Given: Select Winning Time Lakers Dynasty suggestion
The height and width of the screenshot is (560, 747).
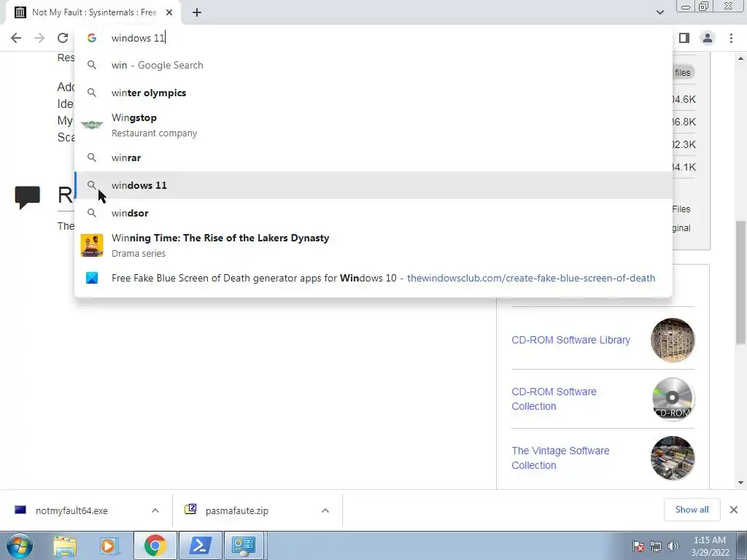Looking at the screenshot, I should 373,245.
